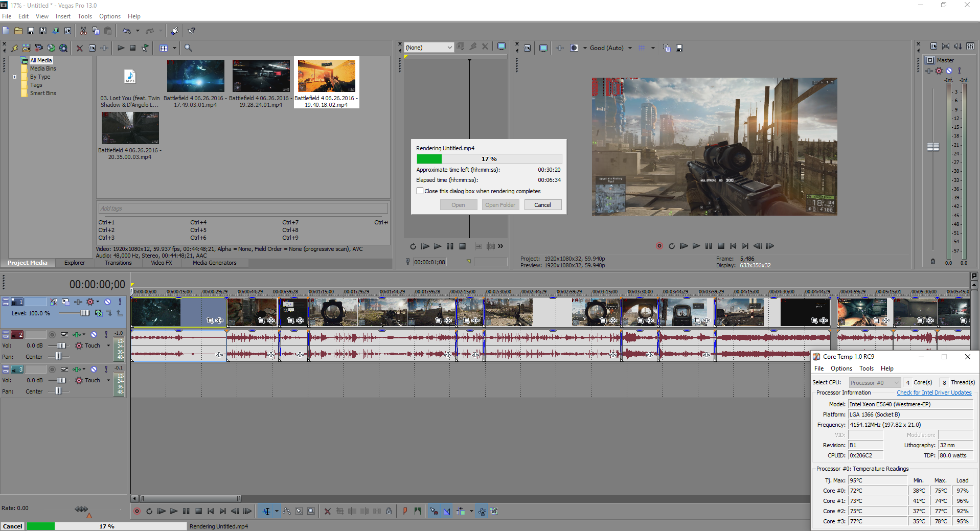
Task: Open the Insert menu
Action: tap(63, 16)
